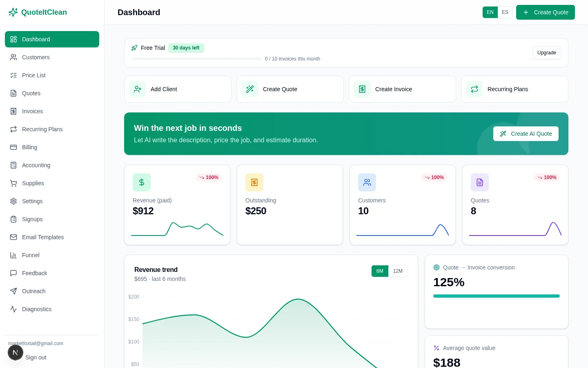Open Email Templates from sidebar
The height and width of the screenshot is (368, 588).
click(x=52, y=237)
